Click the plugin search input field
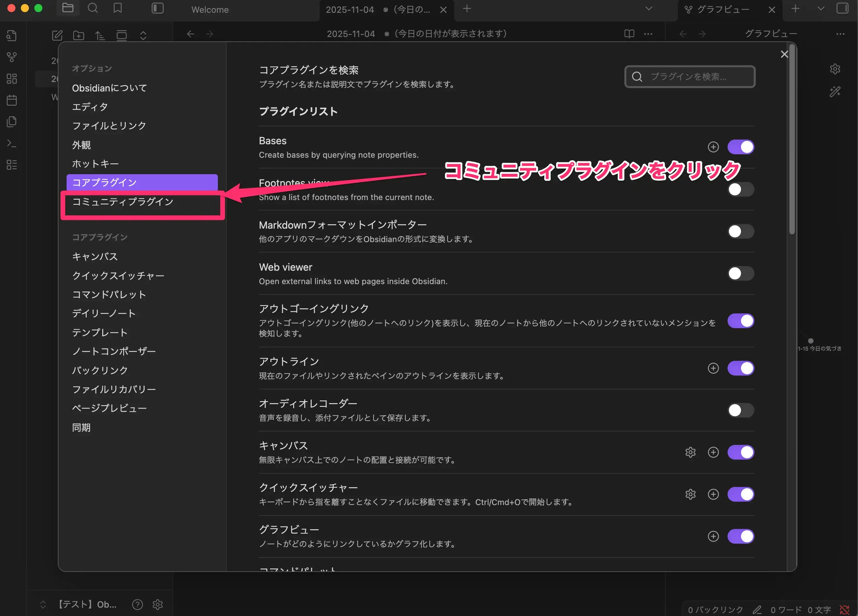Image resolution: width=858 pixels, height=616 pixels. (x=690, y=77)
